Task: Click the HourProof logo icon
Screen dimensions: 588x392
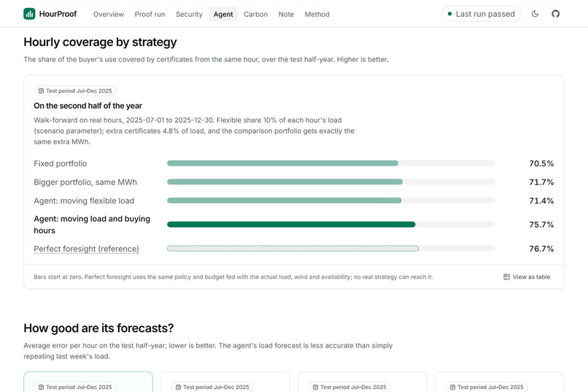Action: pyautogui.click(x=29, y=14)
